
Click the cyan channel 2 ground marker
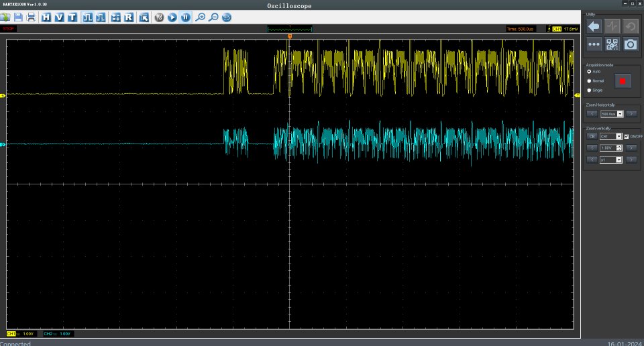(x=3, y=144)
